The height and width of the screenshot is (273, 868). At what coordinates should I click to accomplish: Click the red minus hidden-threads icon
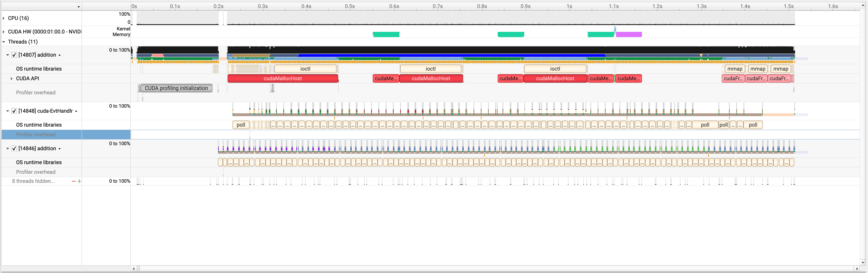click(x=74, y=181)
